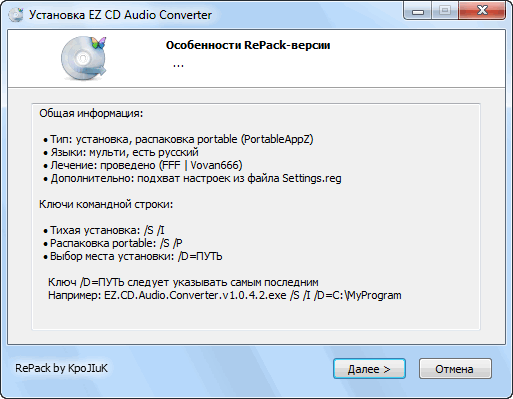Click the installer icon in title bar
Screen dimensions: 513x399
click(15, 15)
